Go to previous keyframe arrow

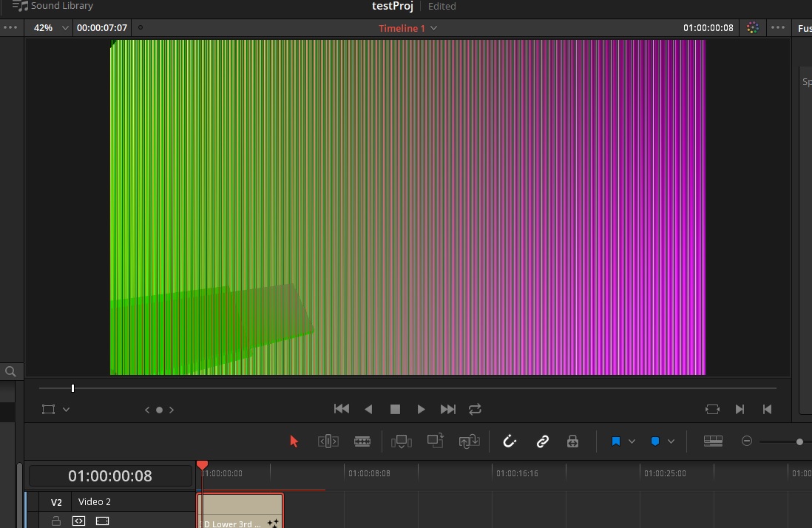147,410
